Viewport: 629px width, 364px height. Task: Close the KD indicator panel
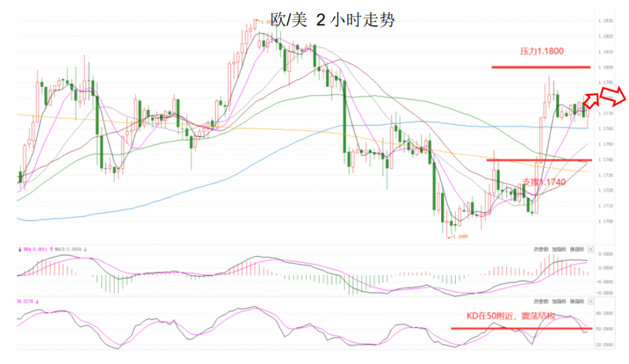point(590,301)
